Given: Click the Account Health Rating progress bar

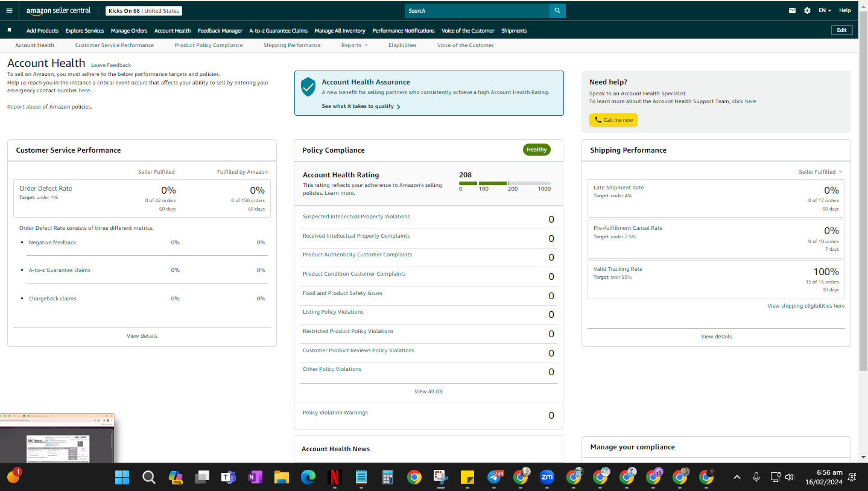Looking at the screenshot, I should (504, 183).
